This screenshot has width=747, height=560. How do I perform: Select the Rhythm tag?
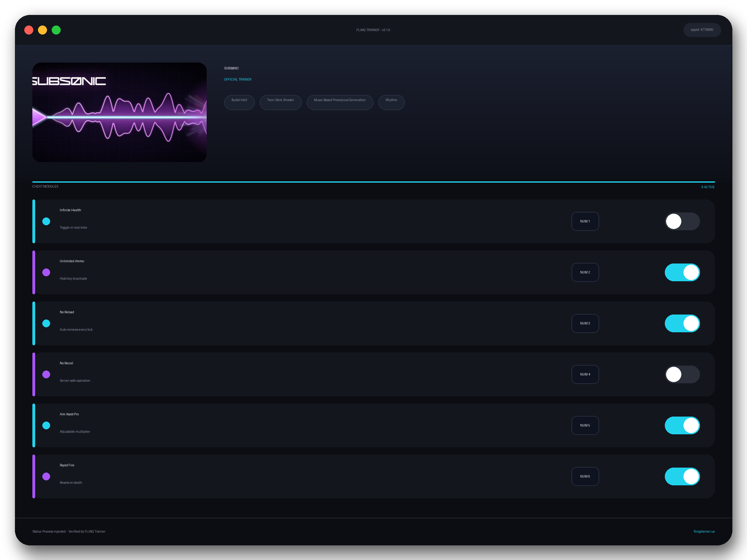[x=391, y=102]
